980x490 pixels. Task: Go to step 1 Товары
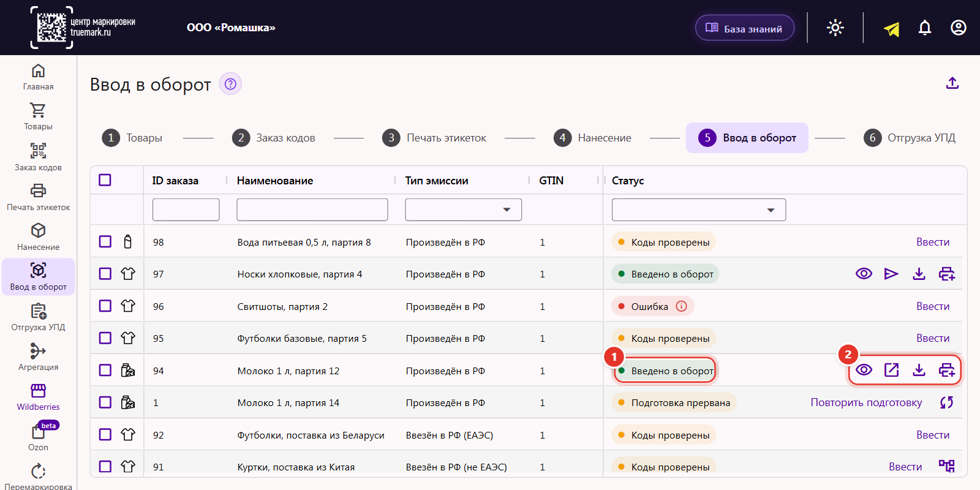132,138
